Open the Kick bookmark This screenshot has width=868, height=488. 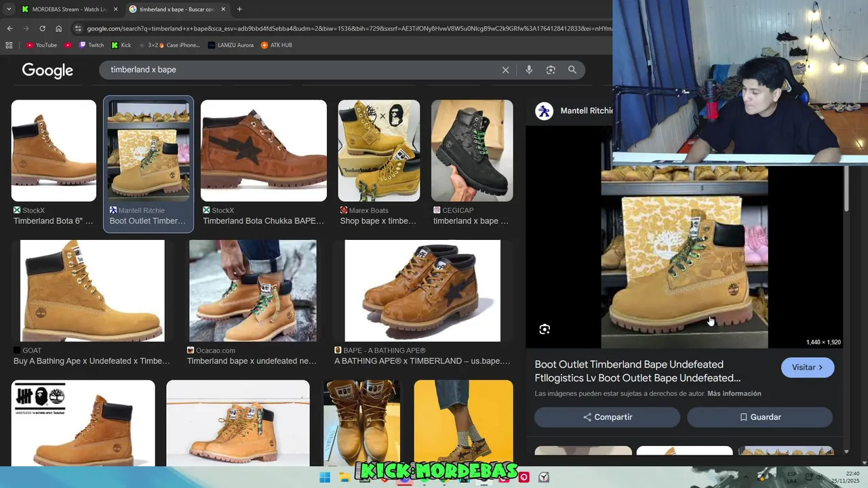[x=121, y=45]
